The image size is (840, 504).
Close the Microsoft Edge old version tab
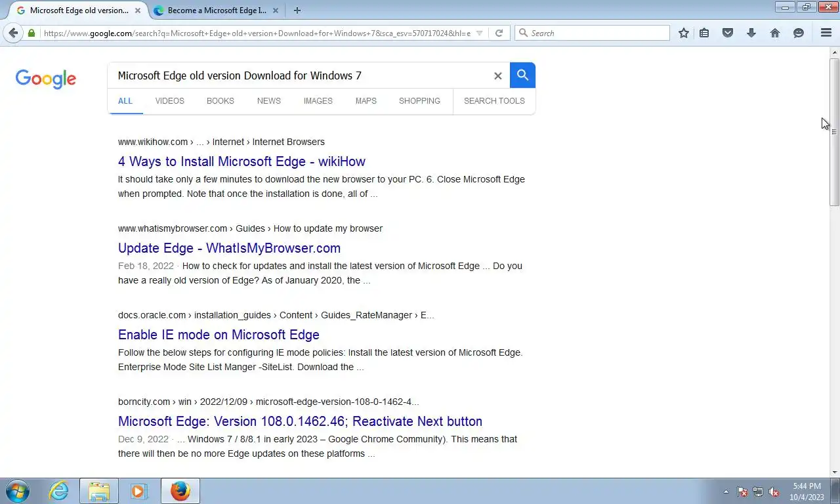pyautogui.click(x=138, y=10)
